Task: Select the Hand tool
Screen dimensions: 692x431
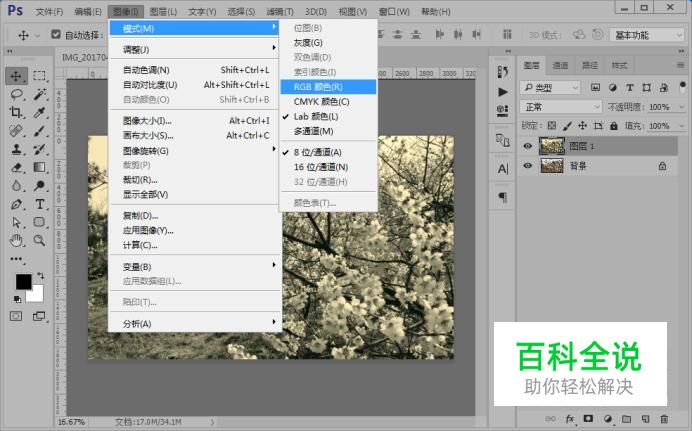Action: coord(16,240)
